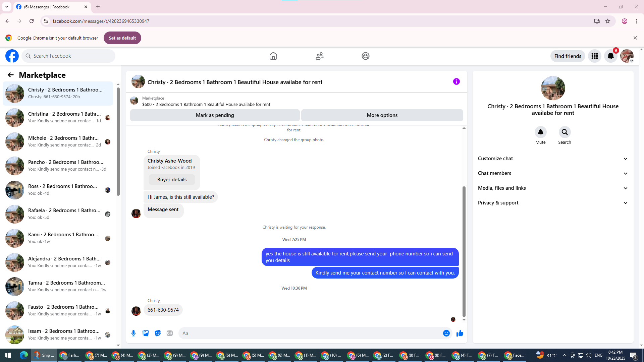The image size is (644, 362).
Task: Expand Media, files and links section
Action: pyautogui.click(x=553, y=188)
